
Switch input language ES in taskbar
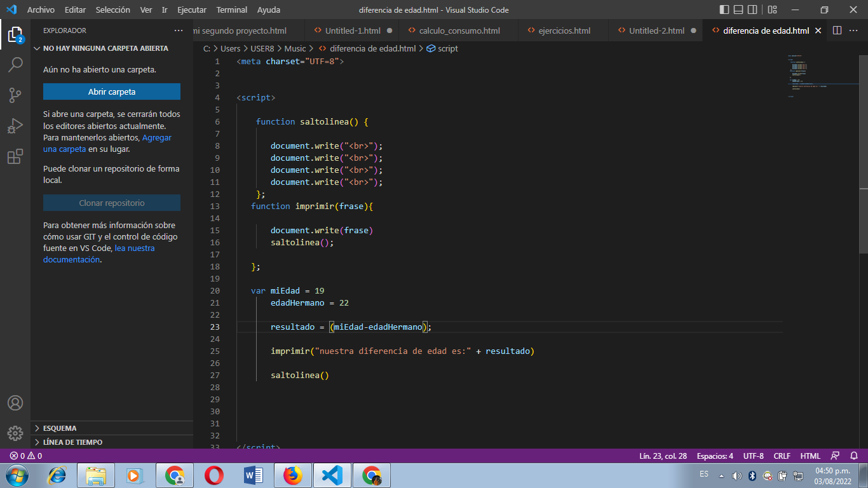coord(703,474)
